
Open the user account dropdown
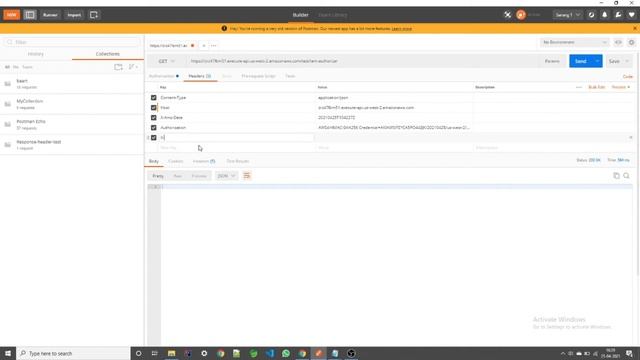[x=567, y=15]
